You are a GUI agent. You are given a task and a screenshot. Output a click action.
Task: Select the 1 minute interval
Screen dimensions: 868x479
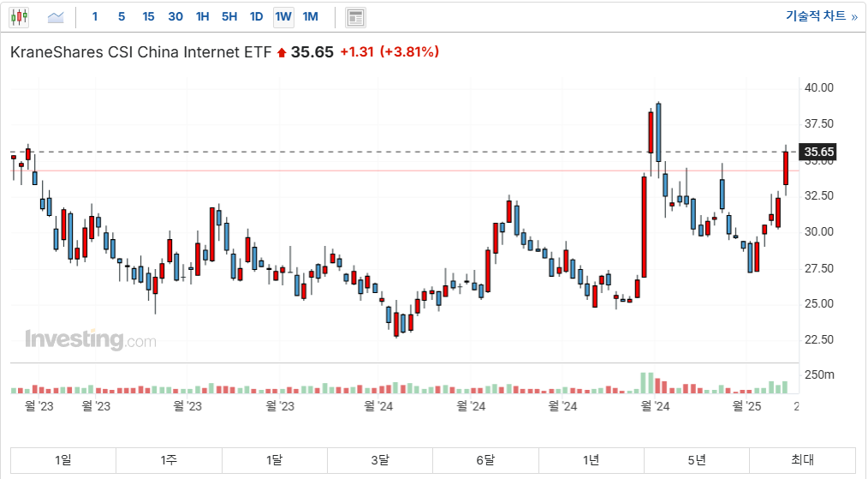[95, 16]
